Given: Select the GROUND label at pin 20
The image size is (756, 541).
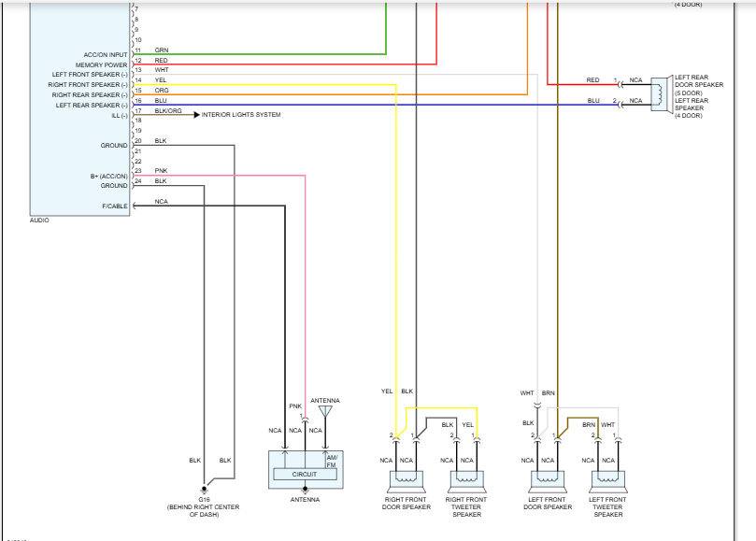Looking at the screenshot, I should pos(114,145).
